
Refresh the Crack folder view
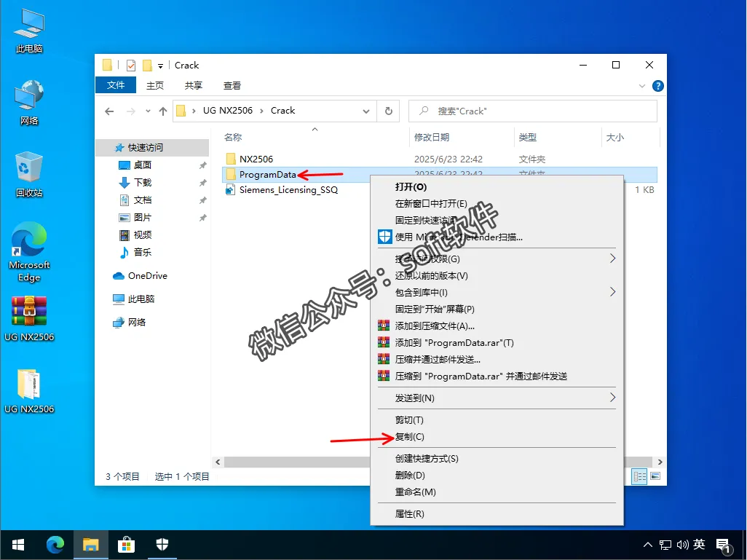(389, 111)
